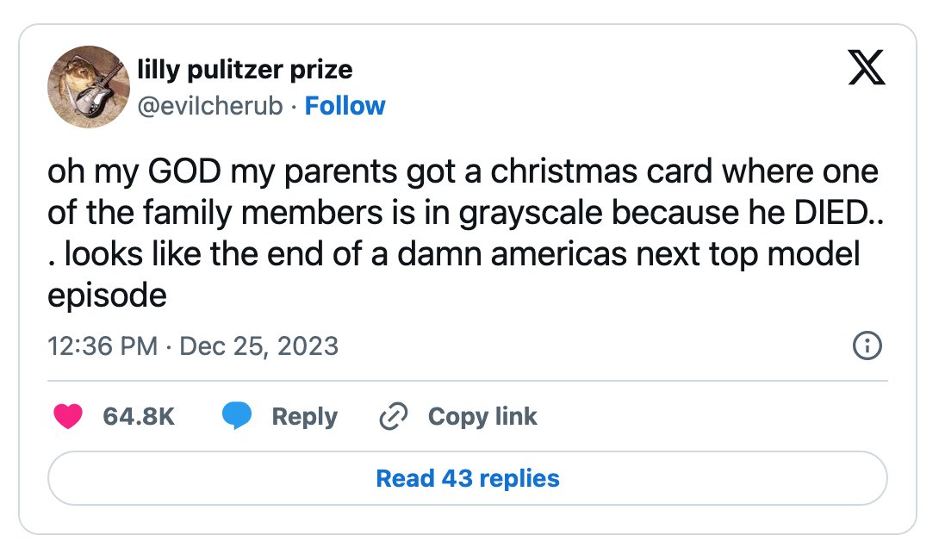Click the Copy link text
This screenshot has height=560, width=945.
pyautogui.click(x=482, y=416)
